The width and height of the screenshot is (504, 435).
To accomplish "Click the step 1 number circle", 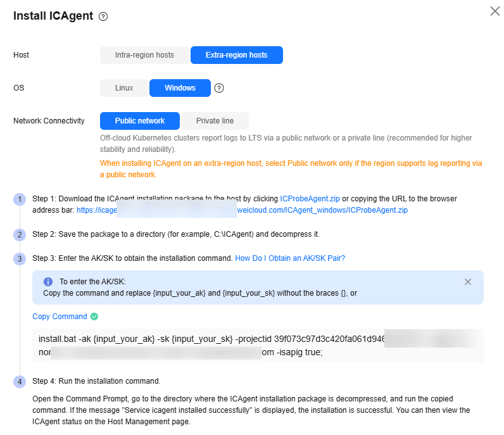I will pos(20,199).
